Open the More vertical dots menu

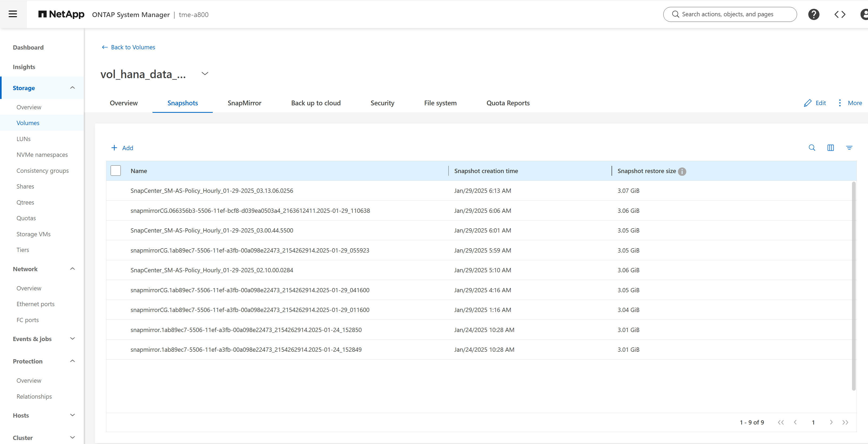click(839, 103)
